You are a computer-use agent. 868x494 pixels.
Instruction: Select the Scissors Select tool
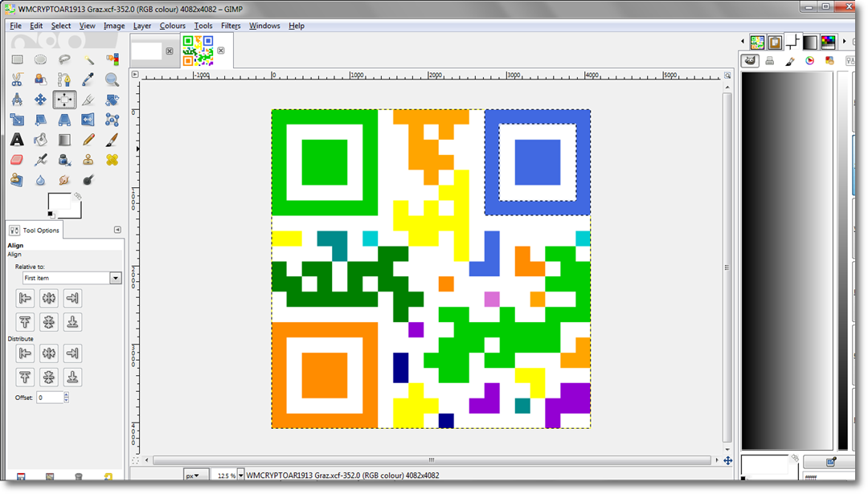point(17,80)
